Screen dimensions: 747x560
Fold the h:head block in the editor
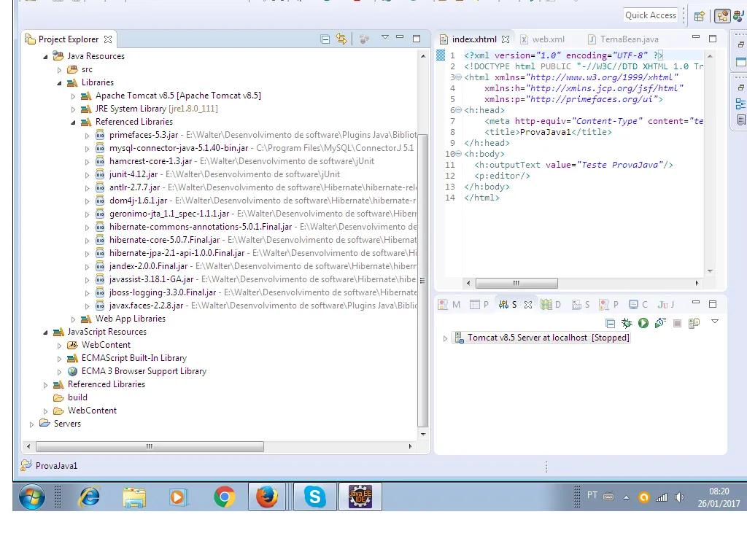[457, 110]
